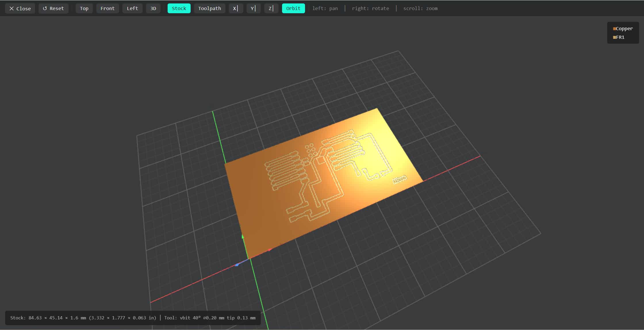Toggle the Y clipping plane button
Screen dimensions: 644x330
(253, 8)
